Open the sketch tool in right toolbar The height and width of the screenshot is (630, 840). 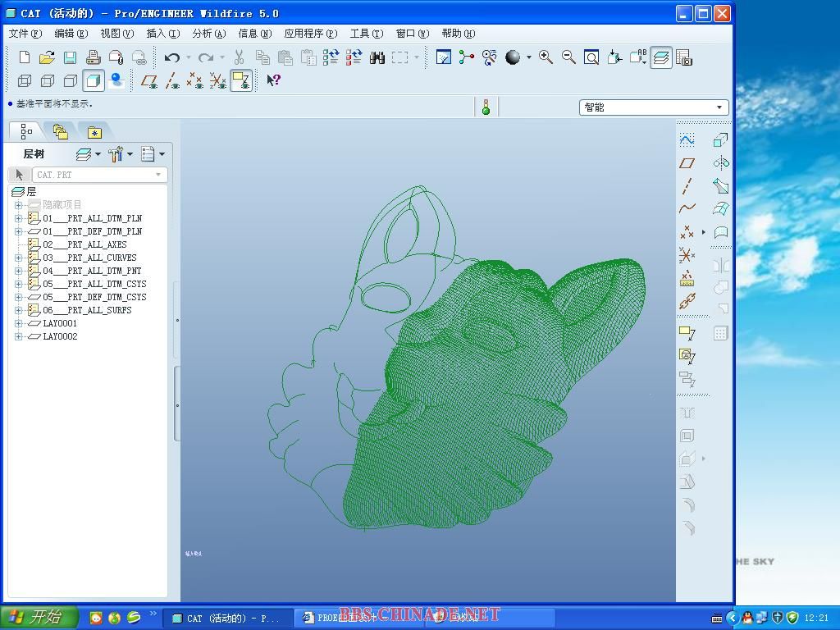tap(687, 140)
